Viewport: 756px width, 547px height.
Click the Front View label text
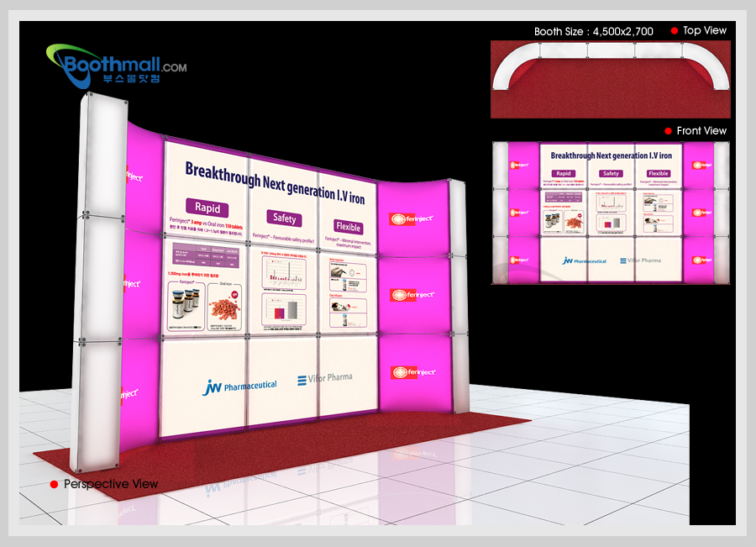pos(701,131)
